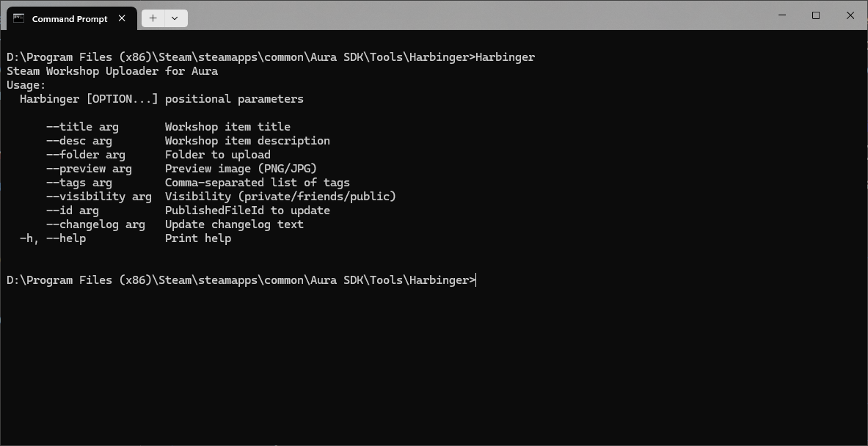This screenshot has width=868, height=446.
Task: Click the '--preview arg' option text
Action: [x=89, y=168]
